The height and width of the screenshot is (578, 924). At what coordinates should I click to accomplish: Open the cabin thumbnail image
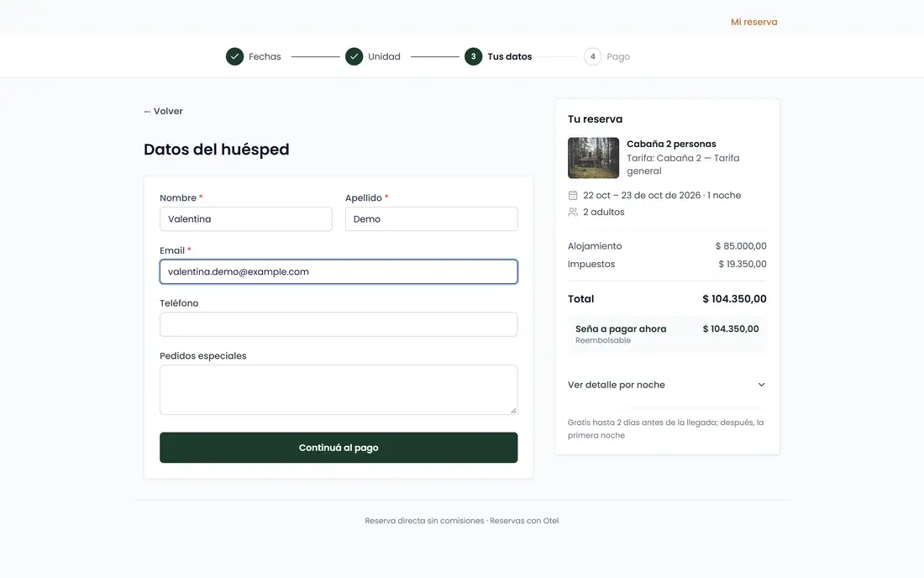click(x=593, y=158)
